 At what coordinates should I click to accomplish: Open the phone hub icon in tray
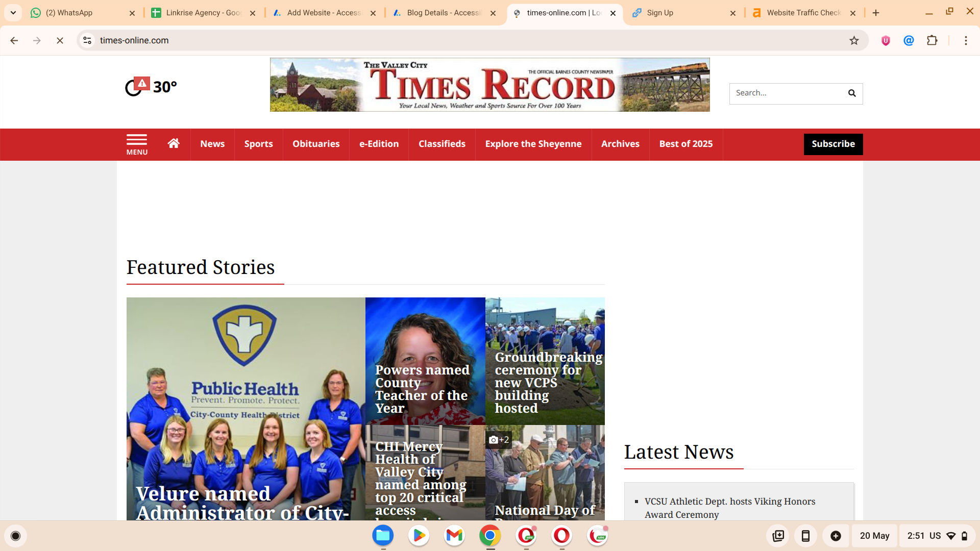[x=805, y=536]
